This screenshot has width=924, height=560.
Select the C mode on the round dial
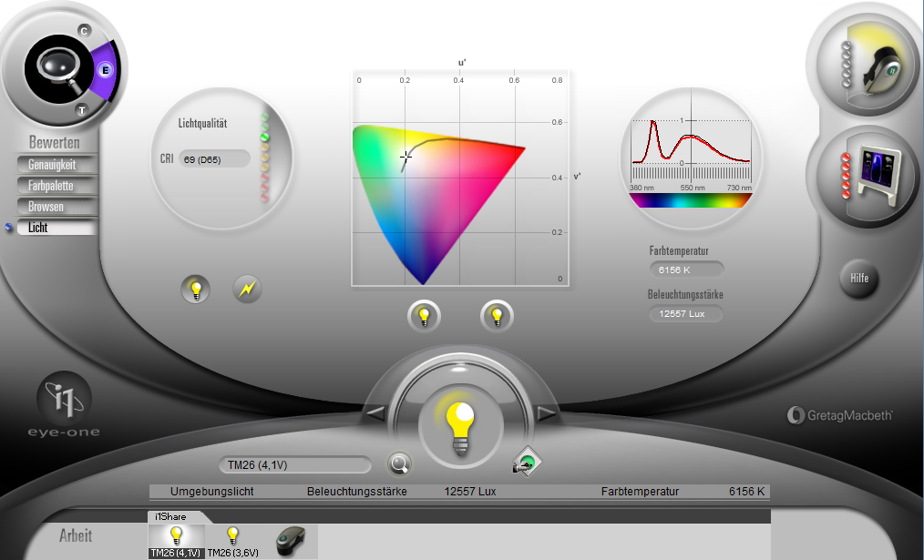(84, 31)
